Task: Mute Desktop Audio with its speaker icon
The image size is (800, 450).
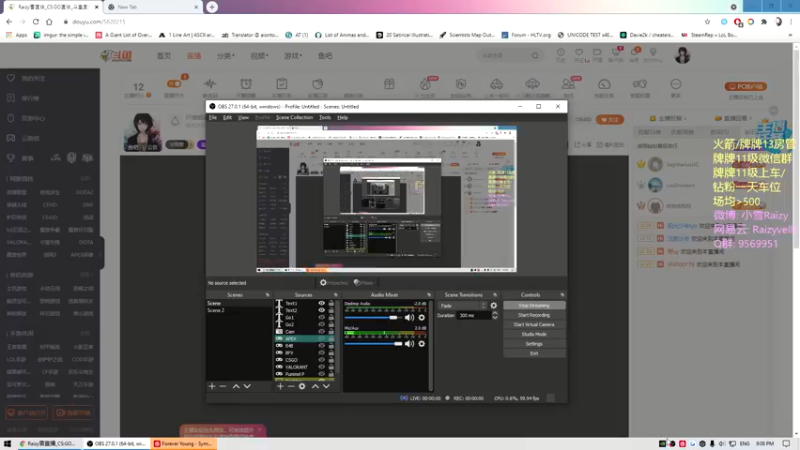Action: [x=409, y=317]
